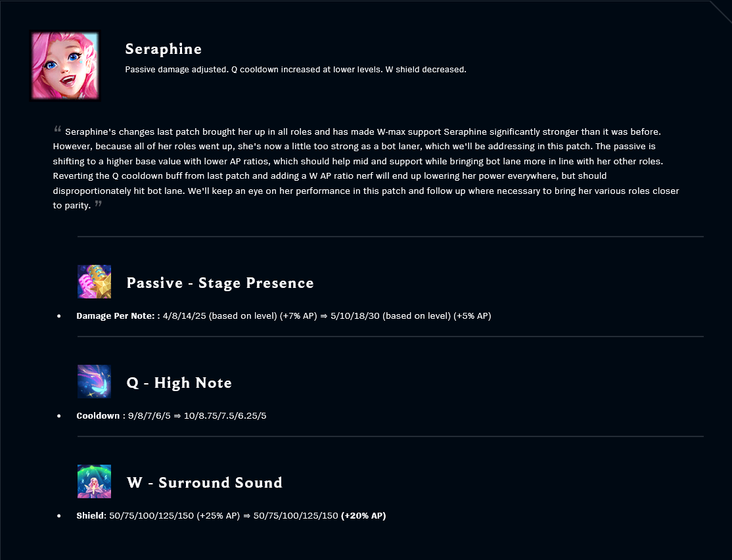Click the Shield stat label

point(91,515)
